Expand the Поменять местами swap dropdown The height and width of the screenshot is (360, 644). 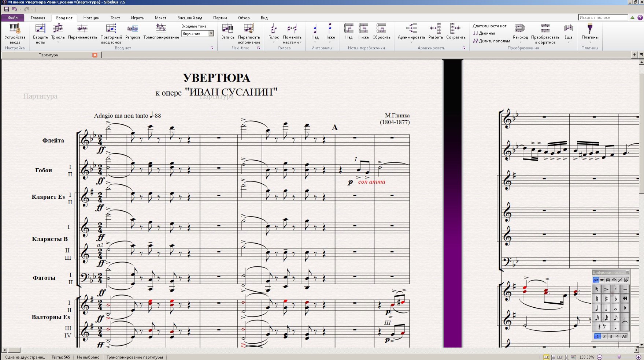[x=300, y=42]
